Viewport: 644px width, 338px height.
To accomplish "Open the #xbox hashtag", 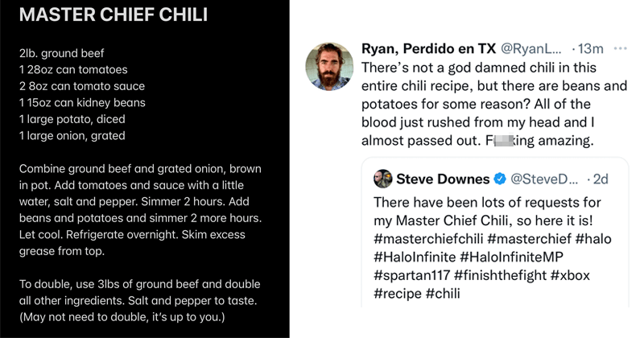I will point(571,275).
